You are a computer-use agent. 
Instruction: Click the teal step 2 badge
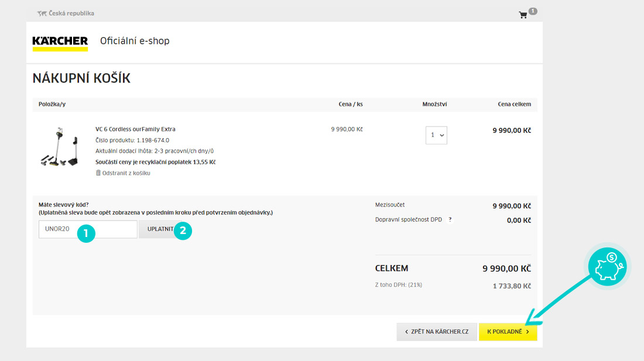point(183,231)
